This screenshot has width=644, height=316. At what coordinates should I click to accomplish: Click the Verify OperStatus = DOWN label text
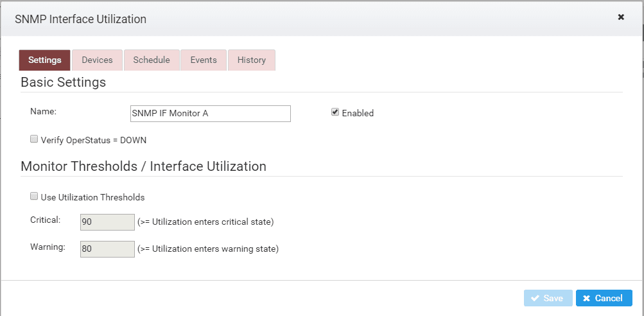[x=94, y=141]
